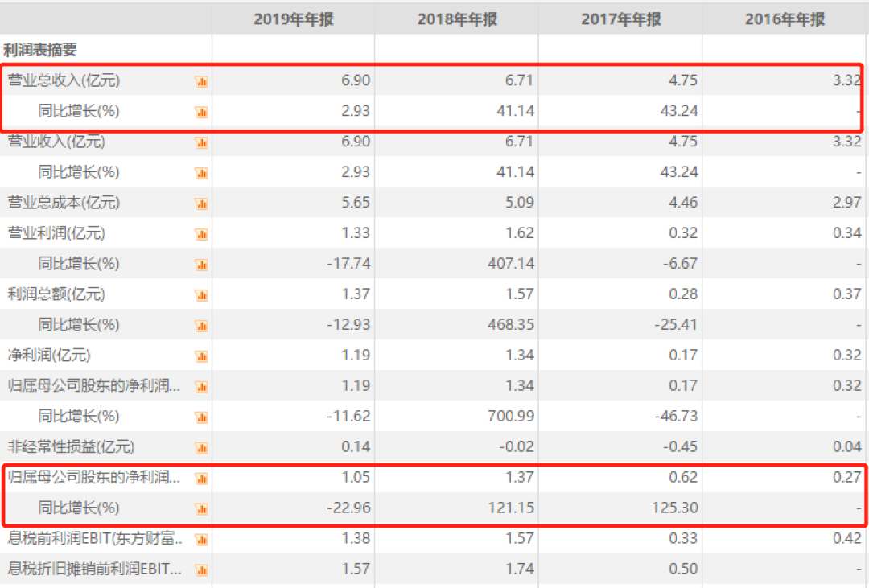Click the 1.74 EBITDA value for 2018
The width and height of the screenshot is (869, 588).
(519, 568)
